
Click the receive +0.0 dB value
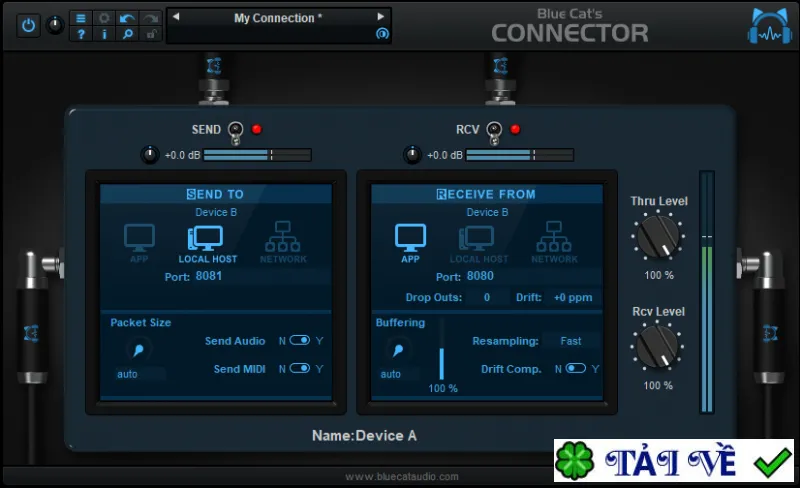tap(445, 155)
